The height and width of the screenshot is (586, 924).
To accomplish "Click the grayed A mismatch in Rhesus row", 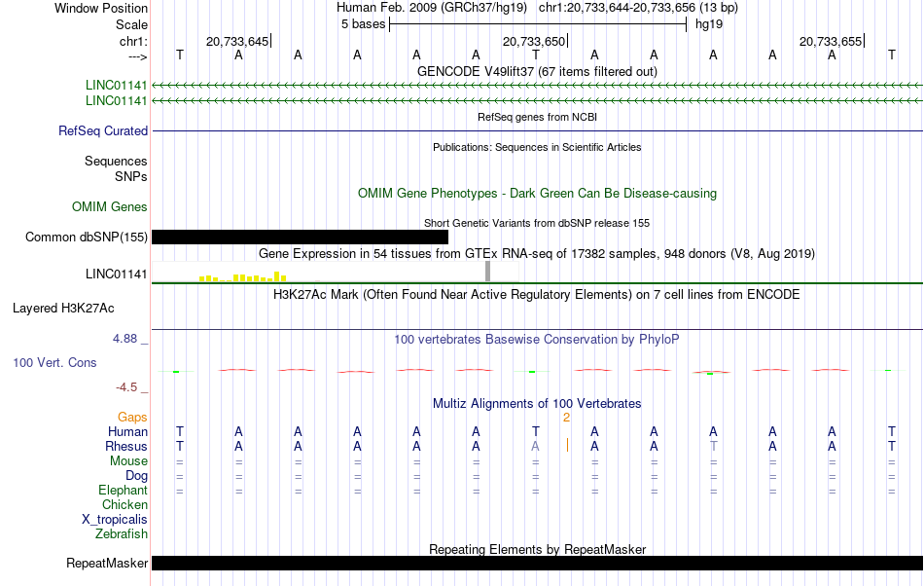I will 535,446.
